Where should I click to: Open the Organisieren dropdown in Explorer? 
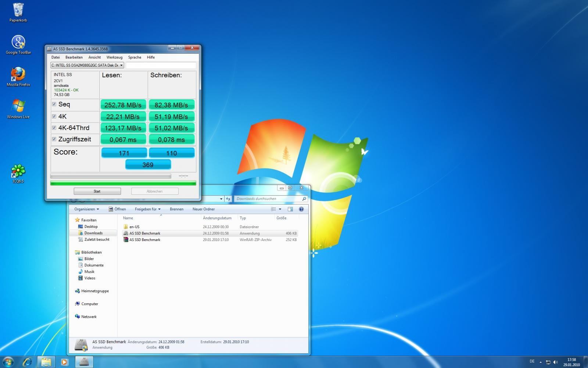tap(86, 209)
